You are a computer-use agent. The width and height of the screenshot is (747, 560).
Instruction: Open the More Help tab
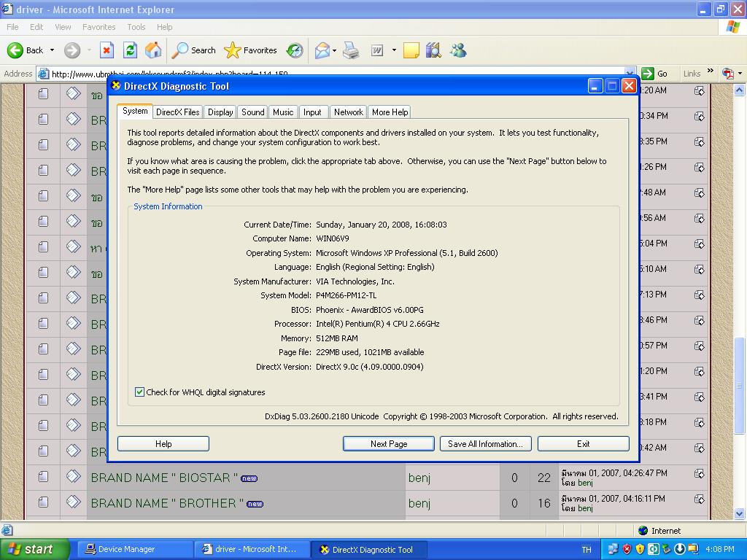tap(390, 112)
